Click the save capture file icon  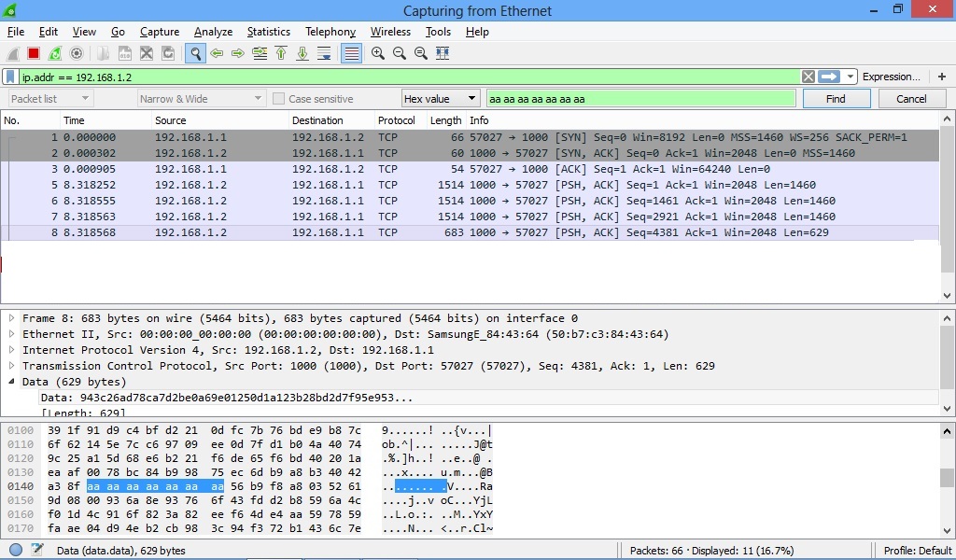coord(125,53)
